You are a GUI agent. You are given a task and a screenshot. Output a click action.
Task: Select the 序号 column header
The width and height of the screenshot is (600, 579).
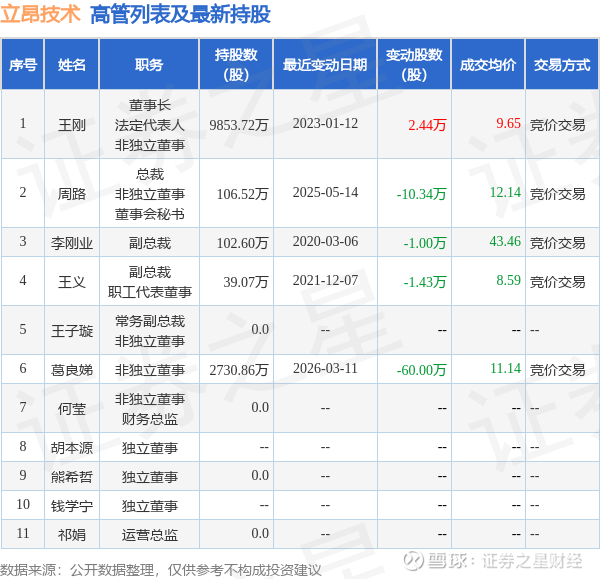point(23,65)
